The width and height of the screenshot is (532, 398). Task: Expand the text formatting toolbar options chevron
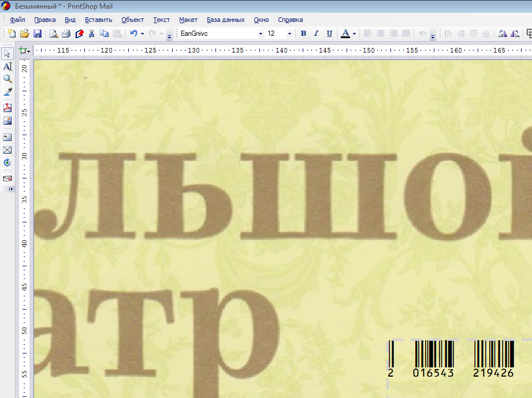click(433, 36)
